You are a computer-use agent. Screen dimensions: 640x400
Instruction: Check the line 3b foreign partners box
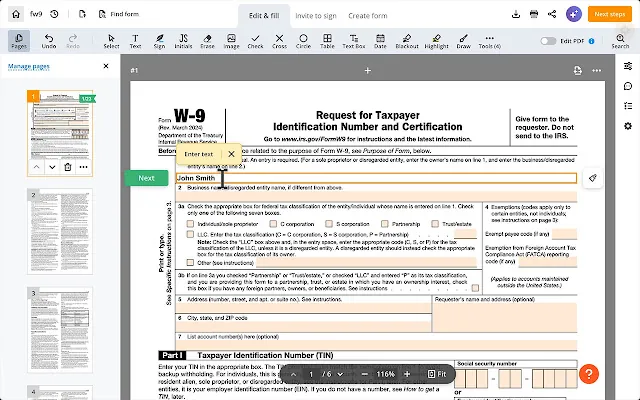475,288
